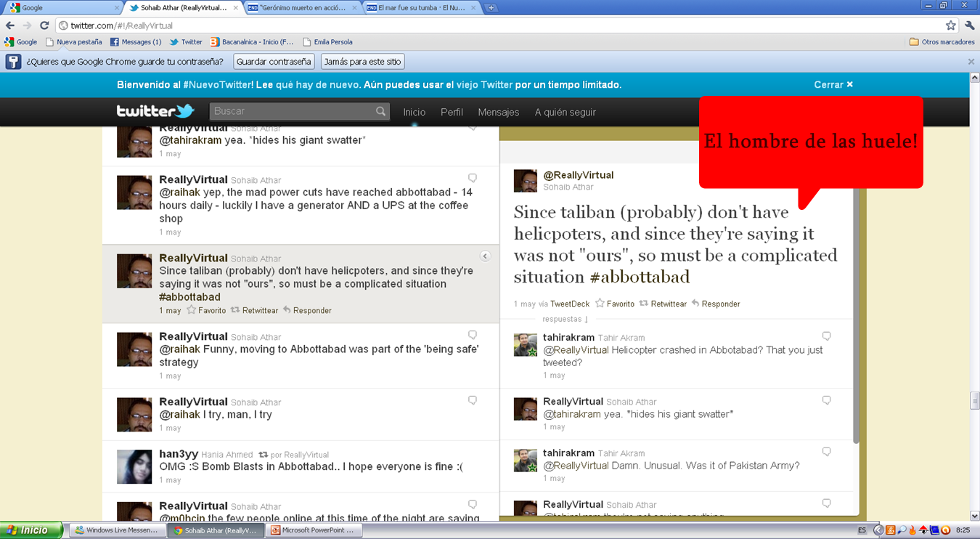Click Cerrar on the NuevoTwitter banner

coord(833,84)
